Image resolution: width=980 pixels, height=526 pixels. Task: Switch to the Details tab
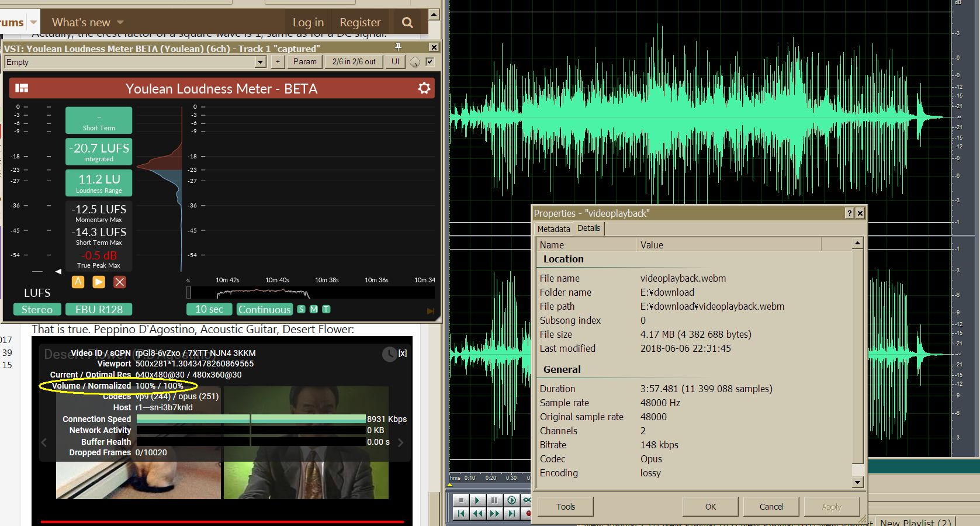(588, 228)
